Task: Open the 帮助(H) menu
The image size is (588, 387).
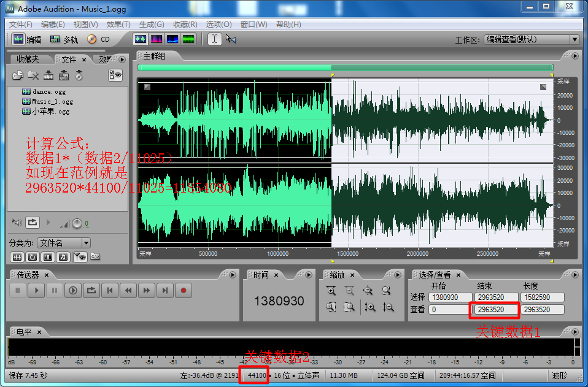Action: pyautogui.click(x=288, y=25)
